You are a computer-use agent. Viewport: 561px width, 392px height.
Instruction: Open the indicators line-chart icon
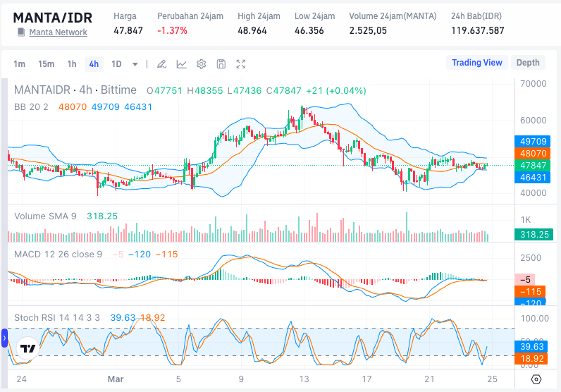click(x=181, y=64)
